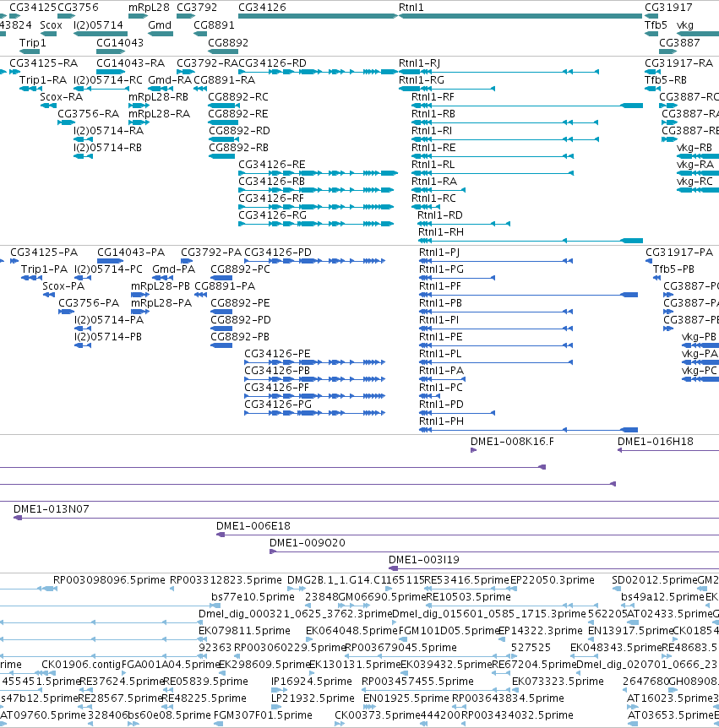Viewport: 719px width, 728px height.
Task: Open transcript Rtnl1-RH label
Action: pyautogui.click(x=441, y=232)
